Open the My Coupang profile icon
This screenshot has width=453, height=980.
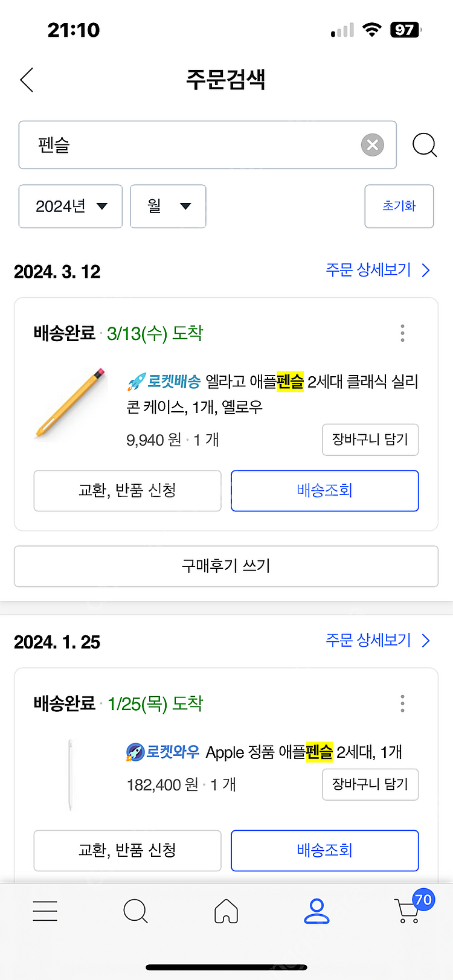click(316, 911)
